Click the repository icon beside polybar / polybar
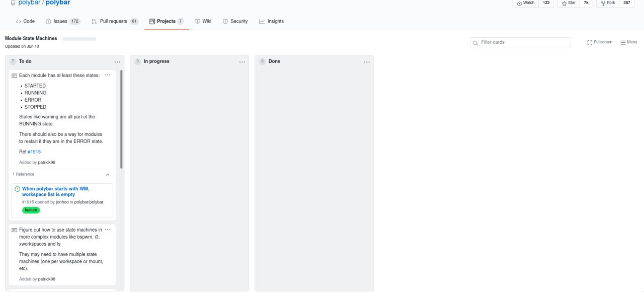The width and height of the screenshot is (644, 292). 13,3
